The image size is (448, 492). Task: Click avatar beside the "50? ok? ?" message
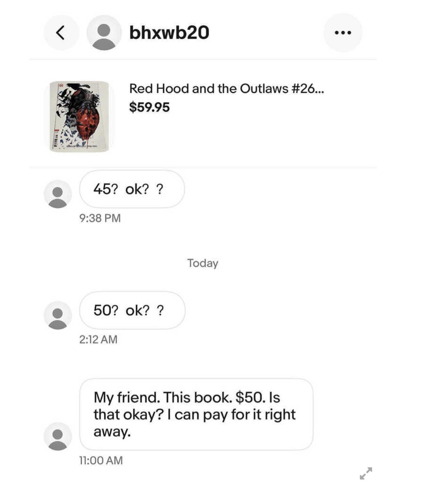(x=58, y=315)
